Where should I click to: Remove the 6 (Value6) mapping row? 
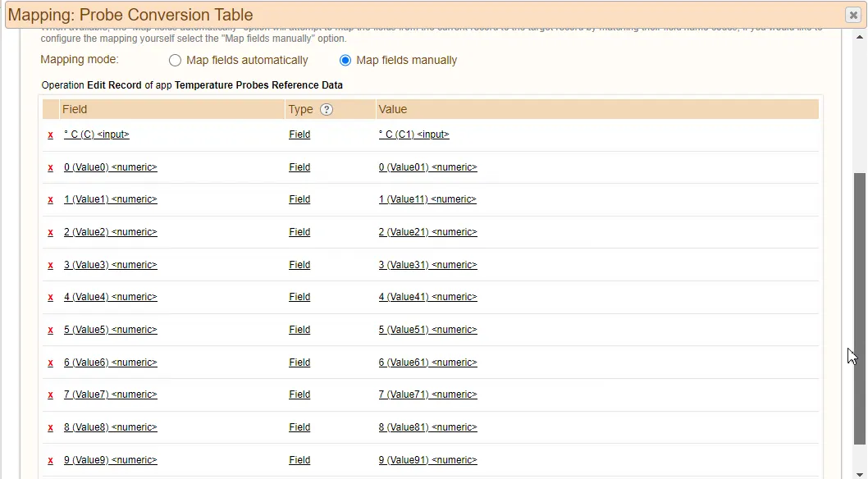click(51, 363)
